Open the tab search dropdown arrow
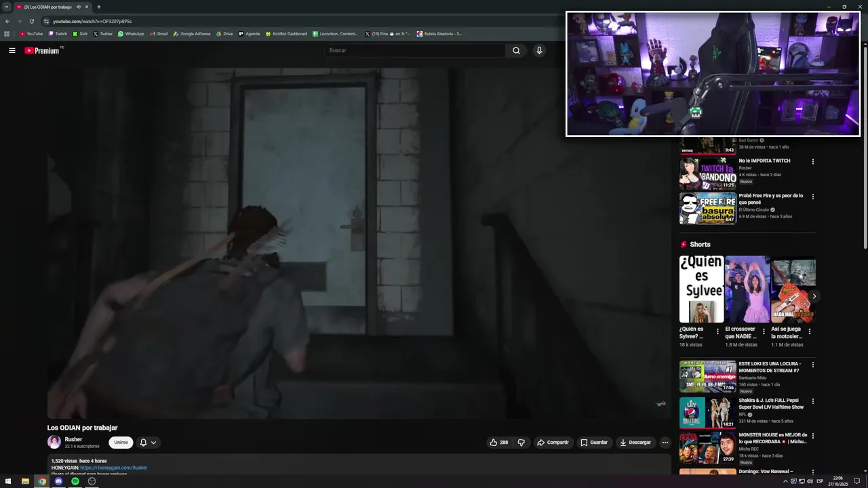 coord(6,7)
